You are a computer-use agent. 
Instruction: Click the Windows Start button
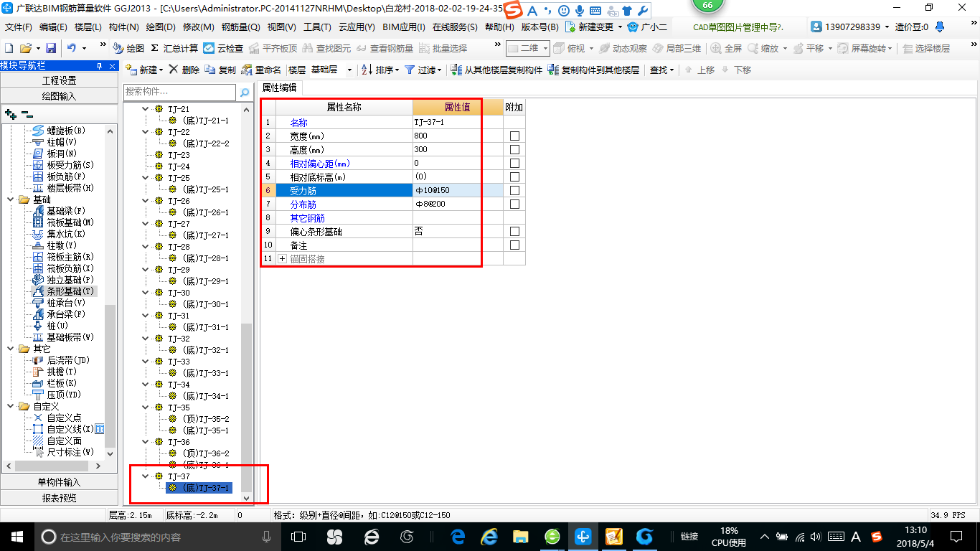pyautogui.click(x=16, y=536)
